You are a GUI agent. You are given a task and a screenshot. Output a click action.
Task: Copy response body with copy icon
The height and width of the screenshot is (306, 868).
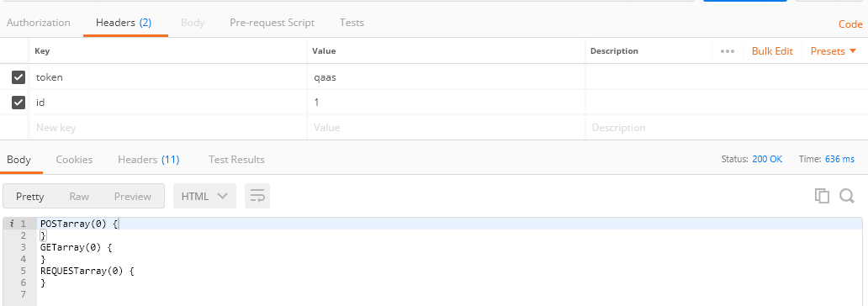[822, 196]
